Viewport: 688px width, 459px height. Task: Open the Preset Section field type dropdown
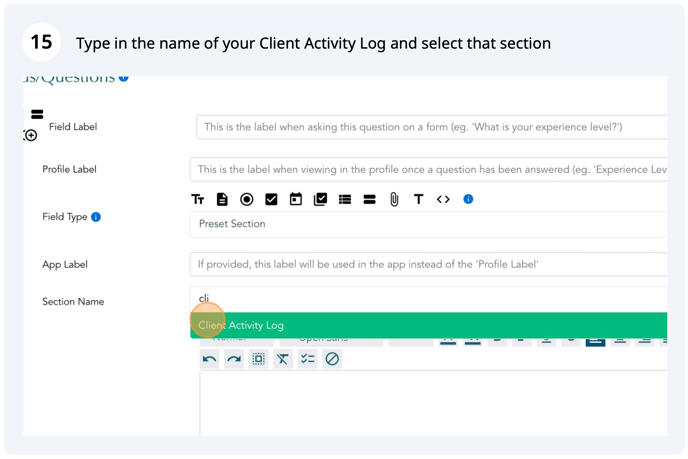point(429,224)
